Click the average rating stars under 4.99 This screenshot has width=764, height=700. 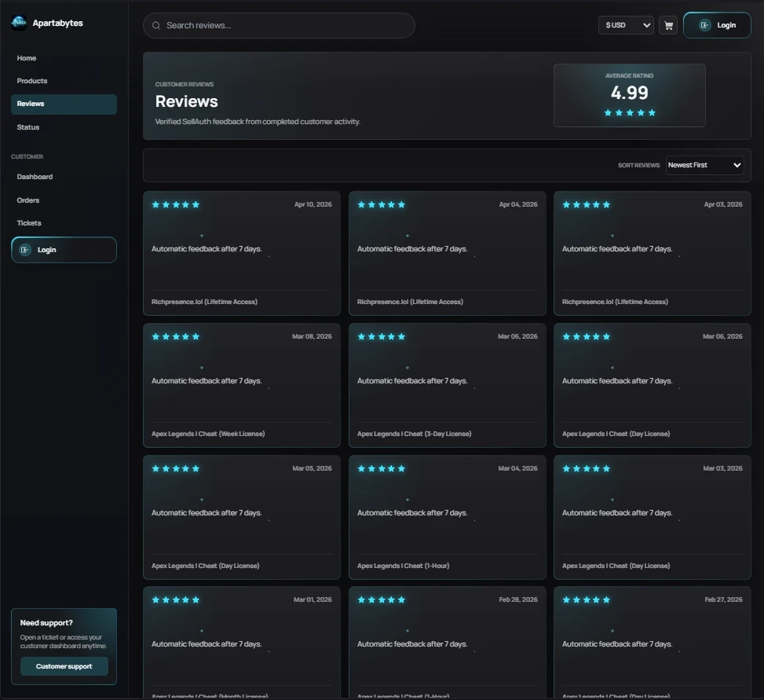[630, 112]
